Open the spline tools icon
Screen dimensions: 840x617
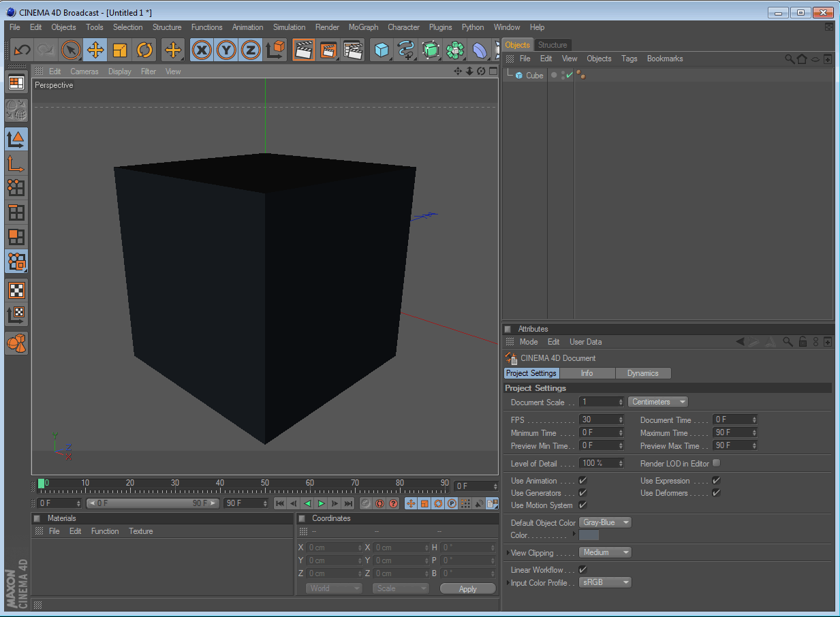[406, 50]
